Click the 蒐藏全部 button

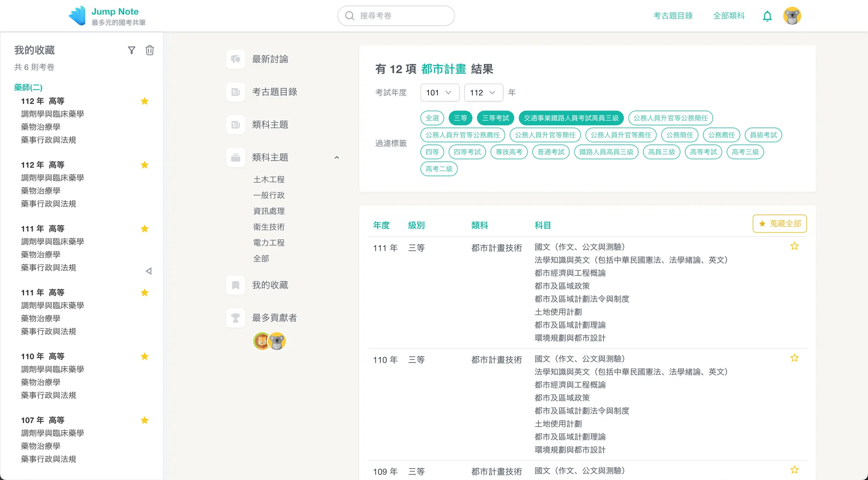[779, 224]
